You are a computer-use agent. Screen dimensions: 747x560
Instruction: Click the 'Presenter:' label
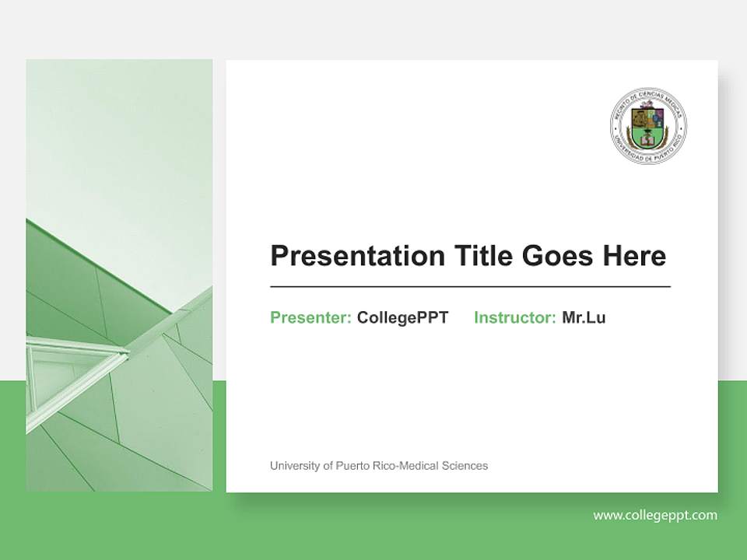click(310, 317)
